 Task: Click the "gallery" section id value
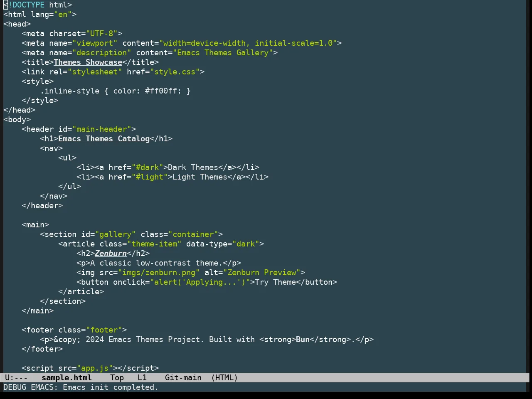pyautogui.click(x=116, y=234)
